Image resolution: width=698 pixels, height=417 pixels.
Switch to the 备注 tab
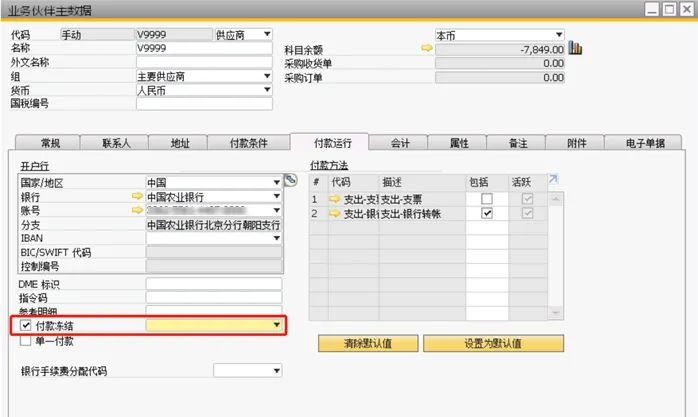pos(516,143)
